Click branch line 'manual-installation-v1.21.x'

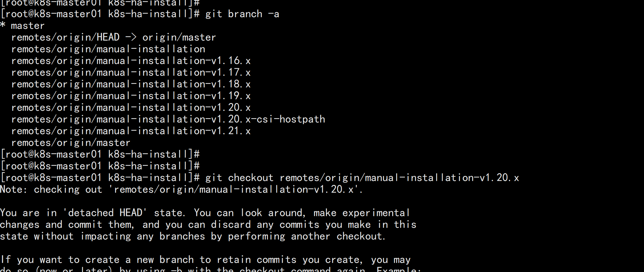tap(131, 131)
